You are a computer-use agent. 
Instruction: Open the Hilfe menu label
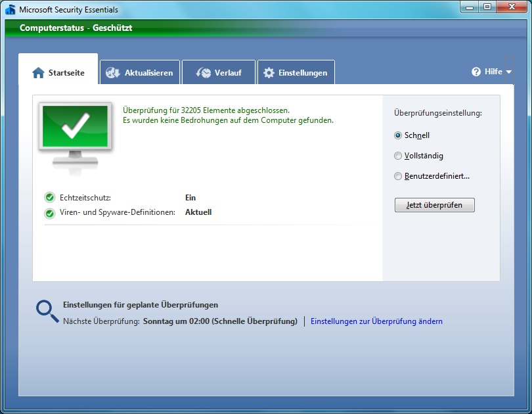493,72
